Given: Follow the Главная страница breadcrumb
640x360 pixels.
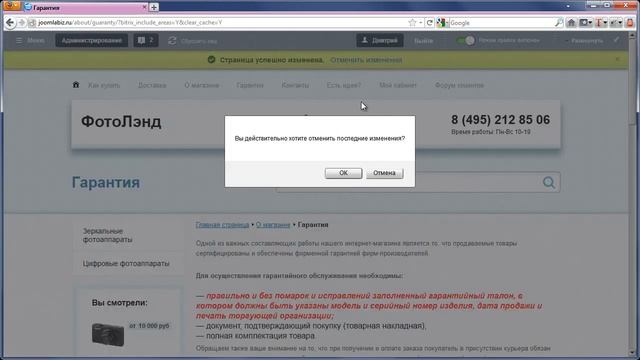Looking at the screenshot, I should (222, 225).
